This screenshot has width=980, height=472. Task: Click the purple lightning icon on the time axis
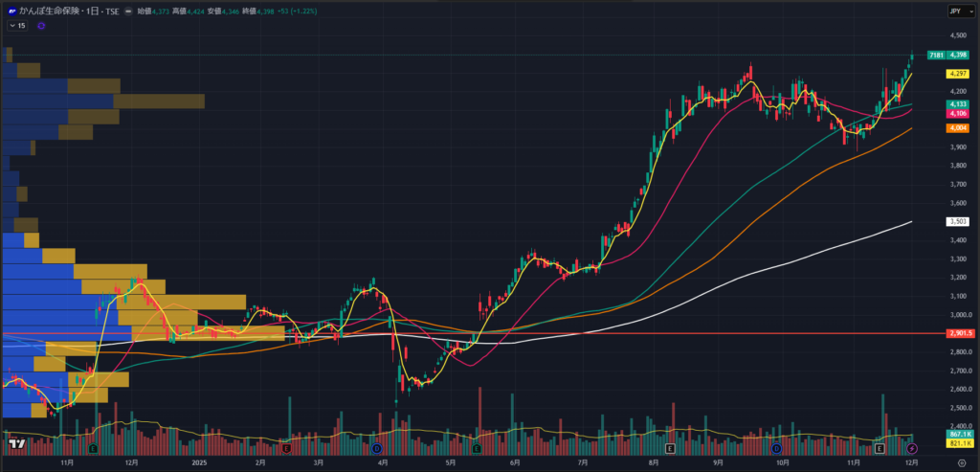[x=912, y=448]
